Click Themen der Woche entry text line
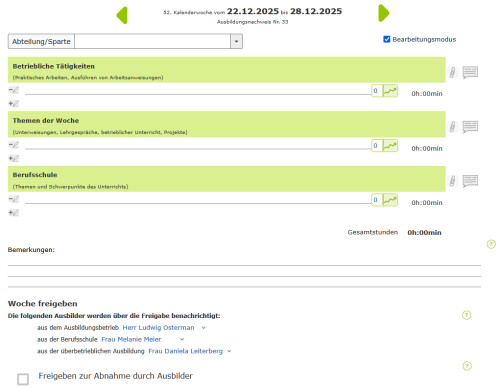Screen dimensions: 500x388 tap(198, 146)
